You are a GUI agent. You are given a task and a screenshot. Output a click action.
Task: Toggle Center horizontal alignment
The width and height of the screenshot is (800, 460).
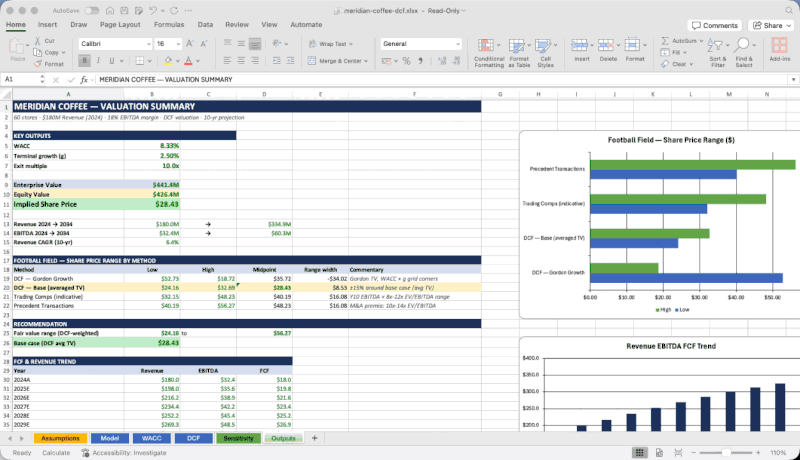241,61
